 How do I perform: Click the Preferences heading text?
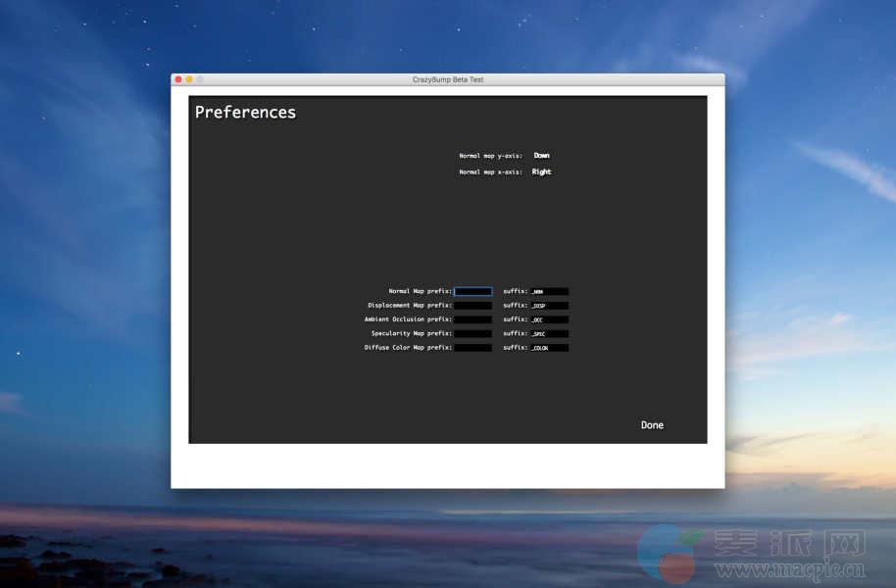(245, 113)
